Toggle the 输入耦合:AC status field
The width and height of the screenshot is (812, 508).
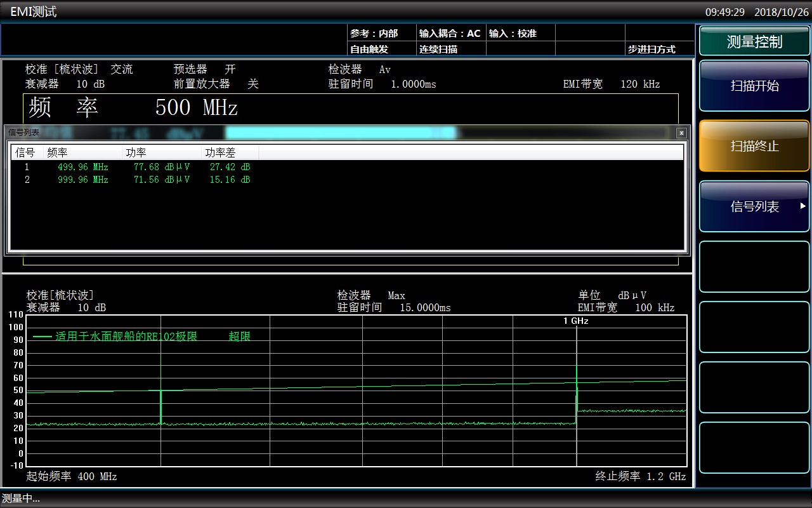[449, 34]
